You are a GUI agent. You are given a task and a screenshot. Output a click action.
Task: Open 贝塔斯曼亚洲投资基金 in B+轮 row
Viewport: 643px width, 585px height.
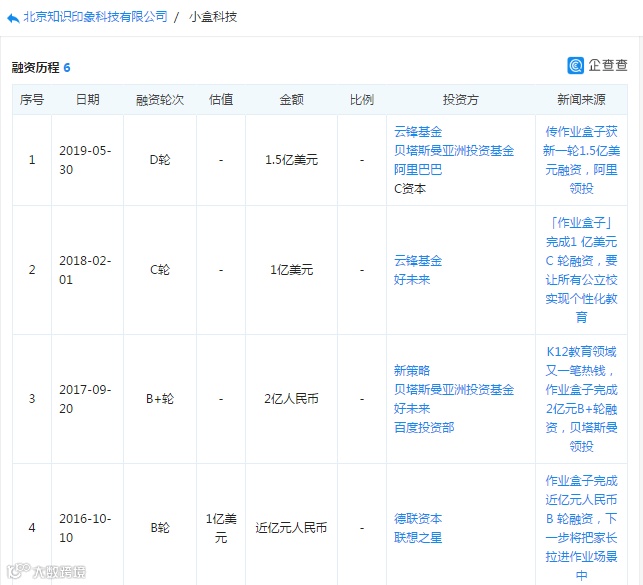point(454,389)
